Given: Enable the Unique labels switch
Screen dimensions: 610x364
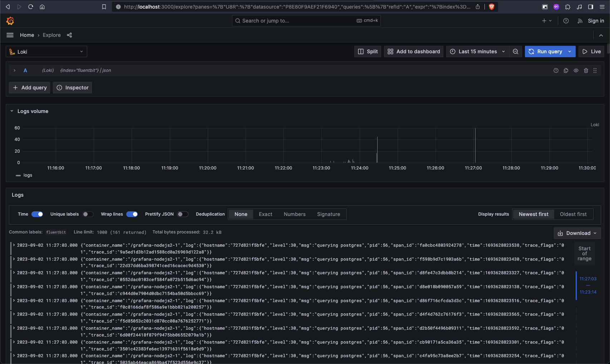Looking at the screenshot, I should pos(88,214).
